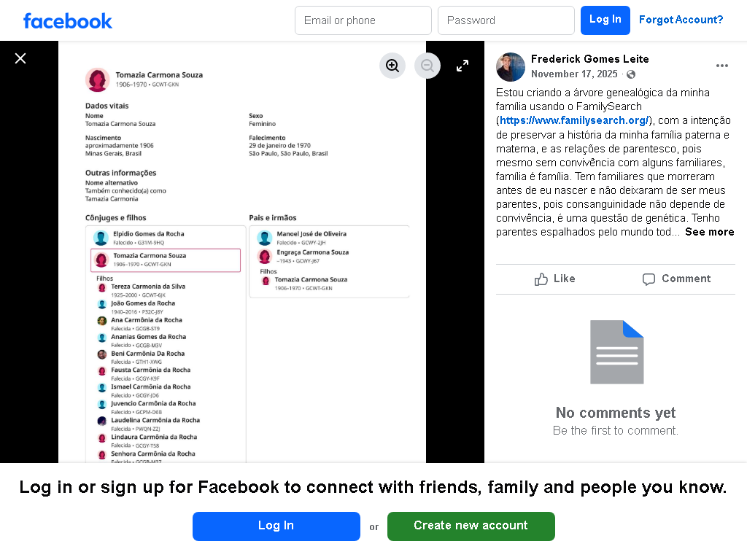Enter fullscreen with the expand arrows icon
This screenshot has height=560, width=747.
pyautogui.click(x=462, y=66)
